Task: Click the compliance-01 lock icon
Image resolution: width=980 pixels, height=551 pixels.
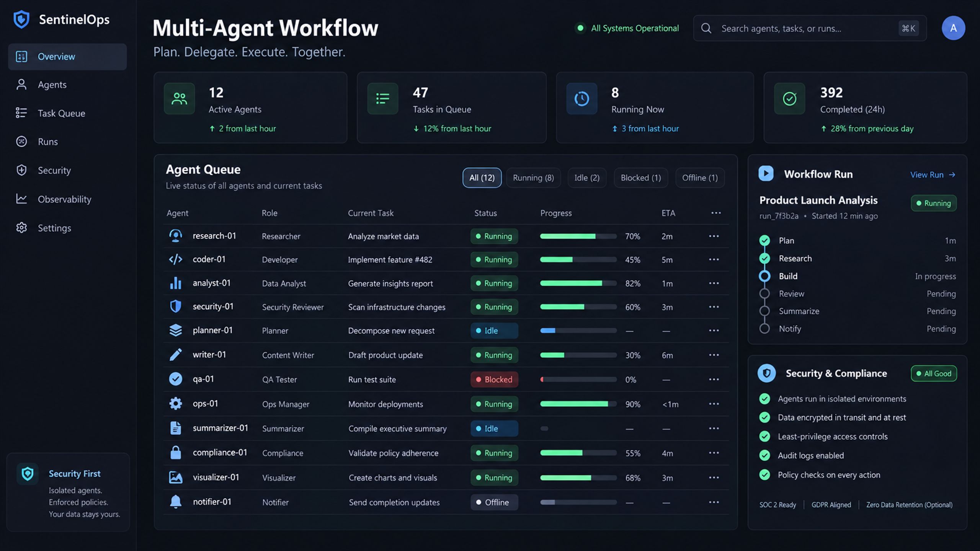Action: tap(175, 452)
